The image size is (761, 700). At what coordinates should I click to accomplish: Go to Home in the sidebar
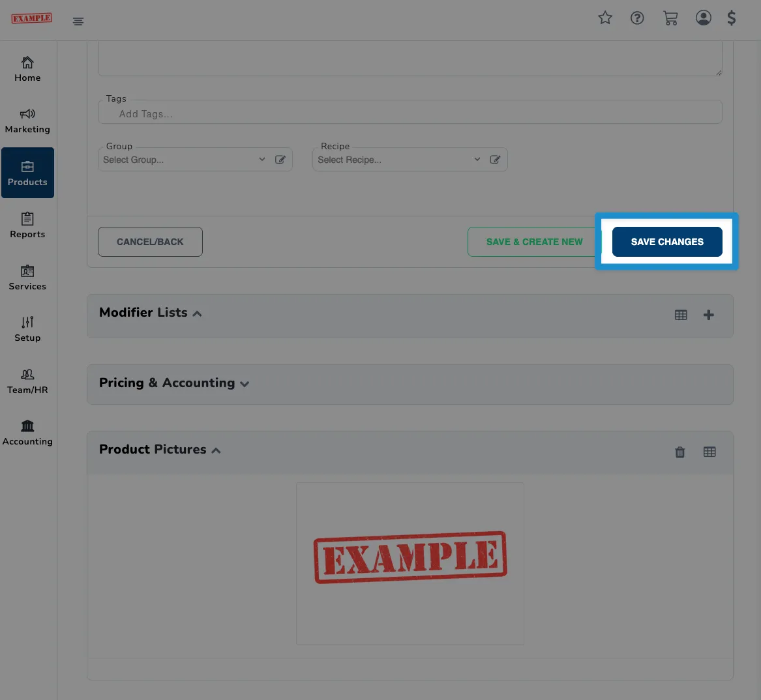tap(27, 69)
